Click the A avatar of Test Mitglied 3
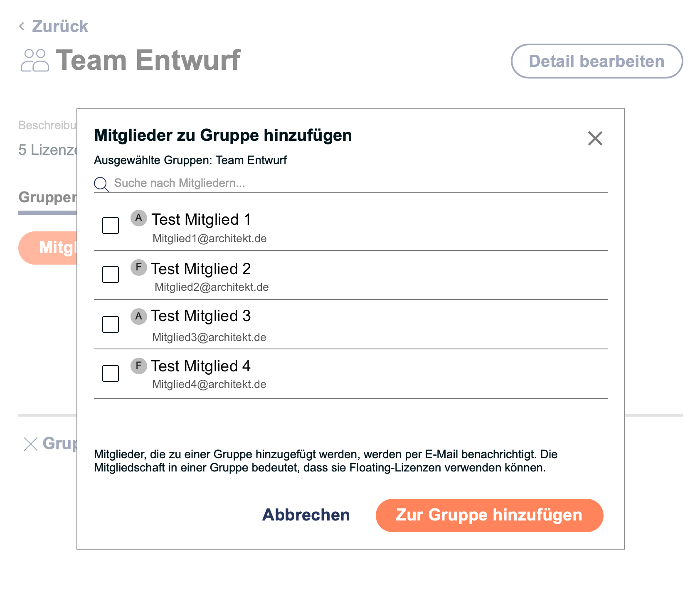The image size is (700, 599). (x=139, y=316)
